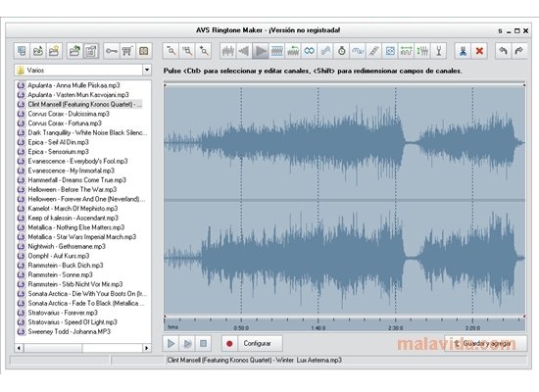539x392 pixels.
Task: Select Evanescence - My Immortal.mp3
Action: [72, 171]
